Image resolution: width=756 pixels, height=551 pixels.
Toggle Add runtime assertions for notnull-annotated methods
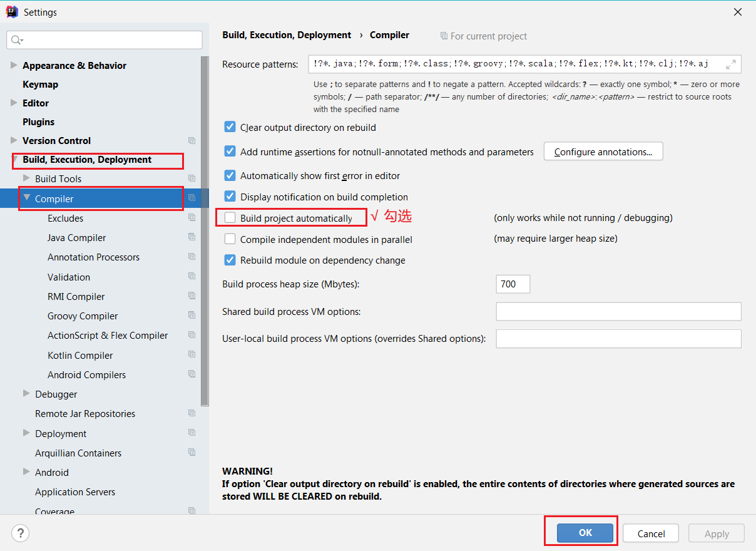click(x=230, y=152)
